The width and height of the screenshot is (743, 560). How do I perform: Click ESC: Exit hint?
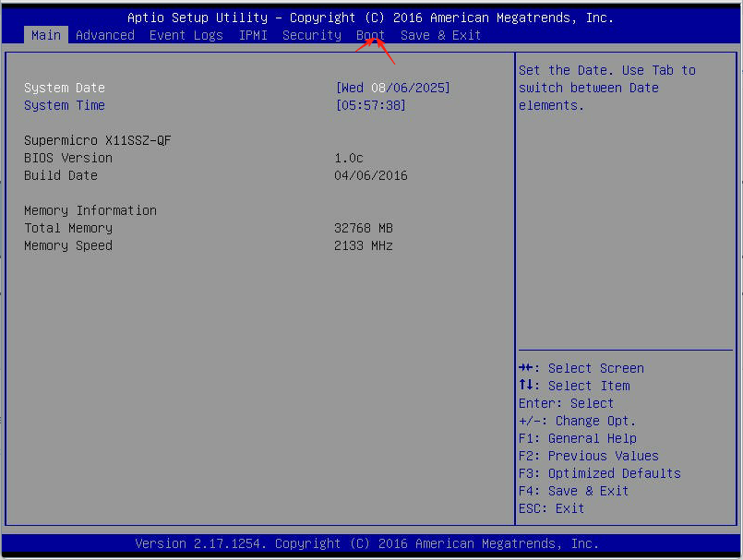coord(552,508)
